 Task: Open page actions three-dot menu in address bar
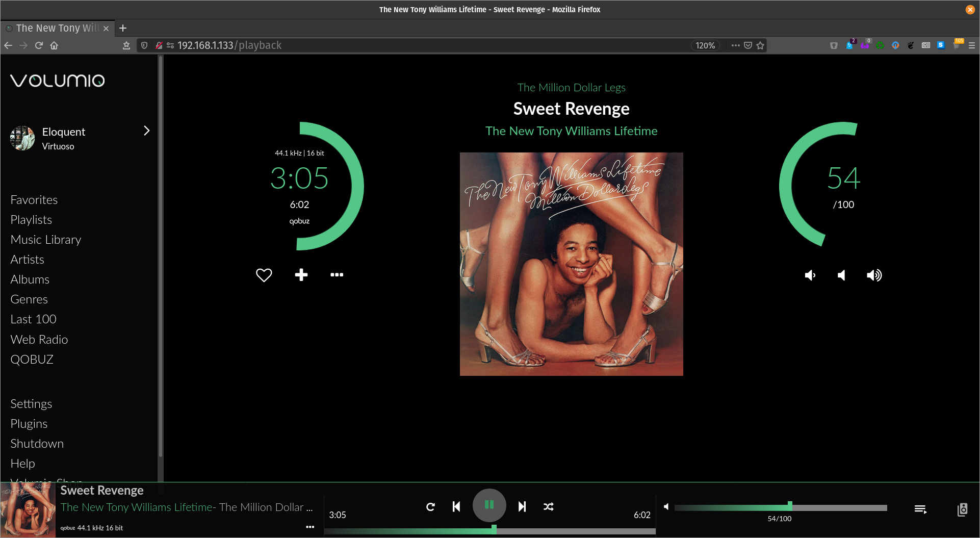[735, 45]
